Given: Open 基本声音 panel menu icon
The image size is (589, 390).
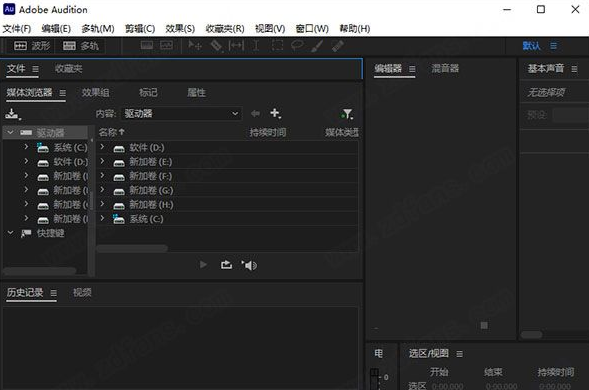Looking at the screenshot, I should pyautogui.click(x=574, y=69).
